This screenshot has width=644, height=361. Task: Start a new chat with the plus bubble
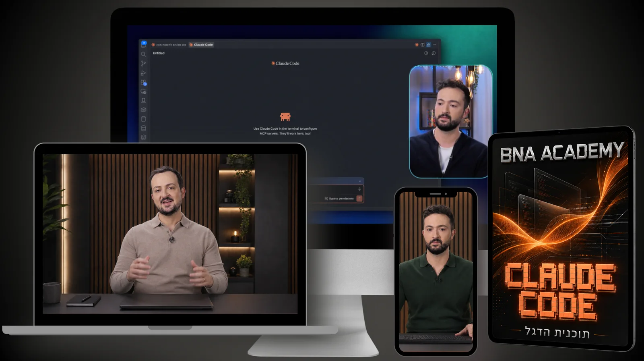(433, 53)
